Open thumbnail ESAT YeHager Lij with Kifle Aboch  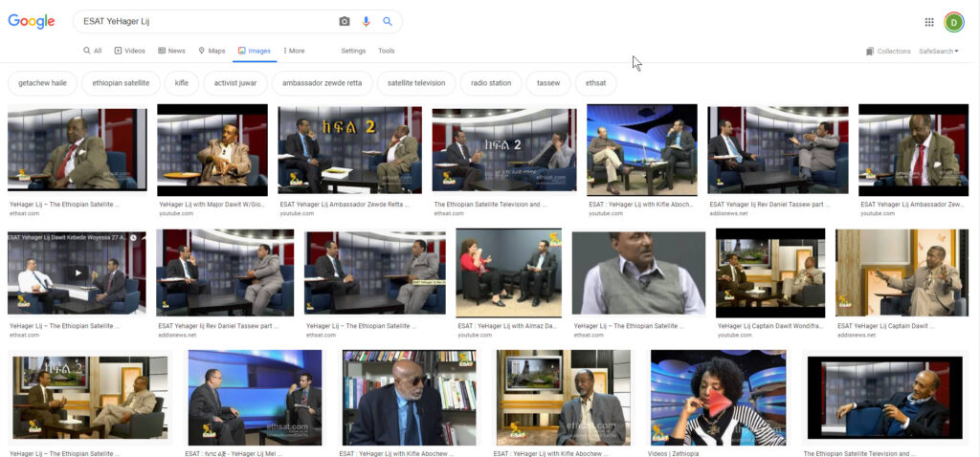642,150
